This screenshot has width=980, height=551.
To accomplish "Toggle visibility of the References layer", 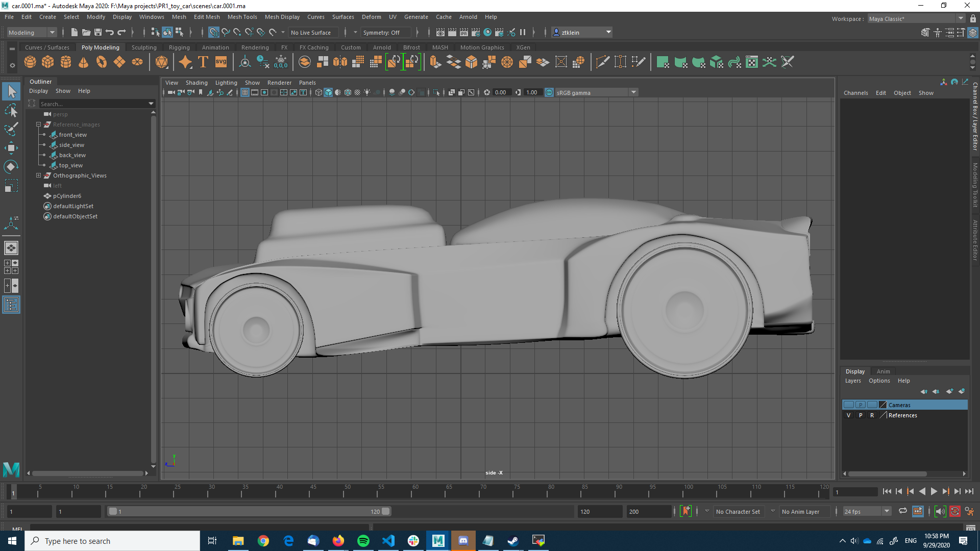I will point(848,415).
